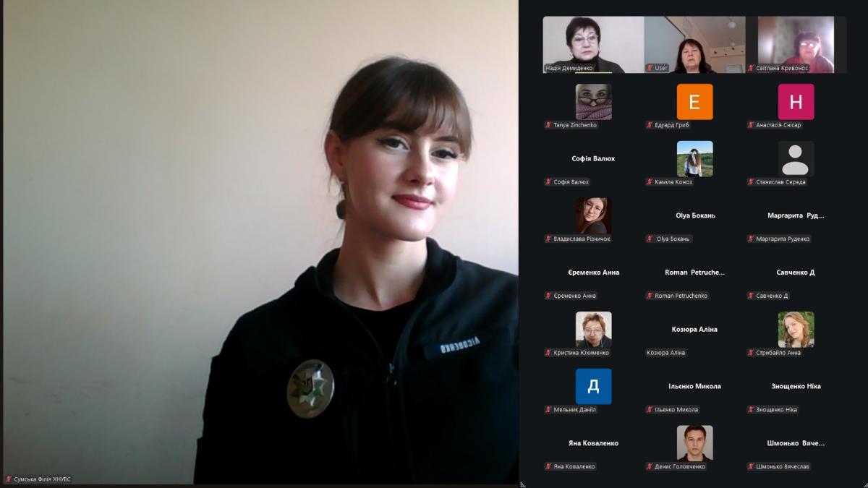Click muted mic icon beside Шмонько Вячеслав label
Viewport: 868px width, 488px height.
click(x=751, y=466)
